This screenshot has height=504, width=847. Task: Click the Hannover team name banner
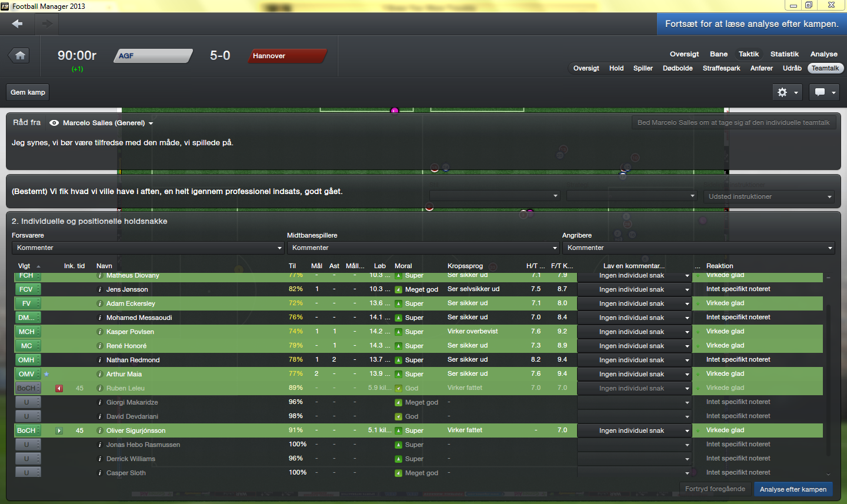288,56
